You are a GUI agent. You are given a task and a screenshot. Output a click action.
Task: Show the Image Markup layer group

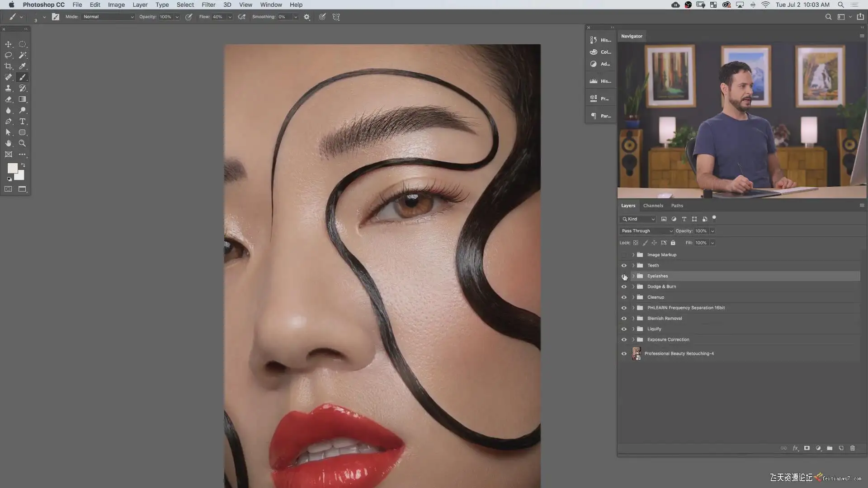tap(624, 255)
